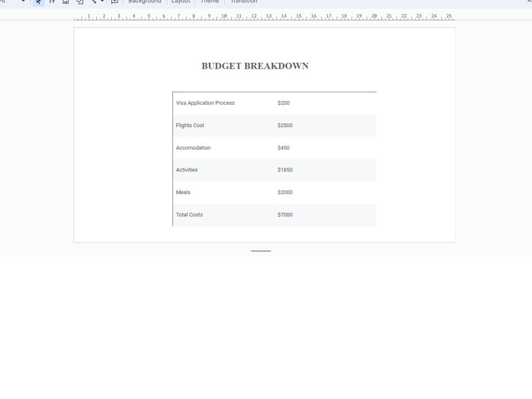This screenshot has height=399, width=532.
Task: Click the Meals cell
Action: tap(223, 193)
